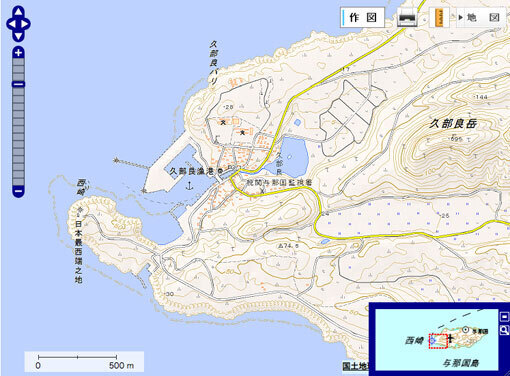Expand the 地図 map type dropdown
This screenshot has height=376, width=510.
(x=479, y=17)
